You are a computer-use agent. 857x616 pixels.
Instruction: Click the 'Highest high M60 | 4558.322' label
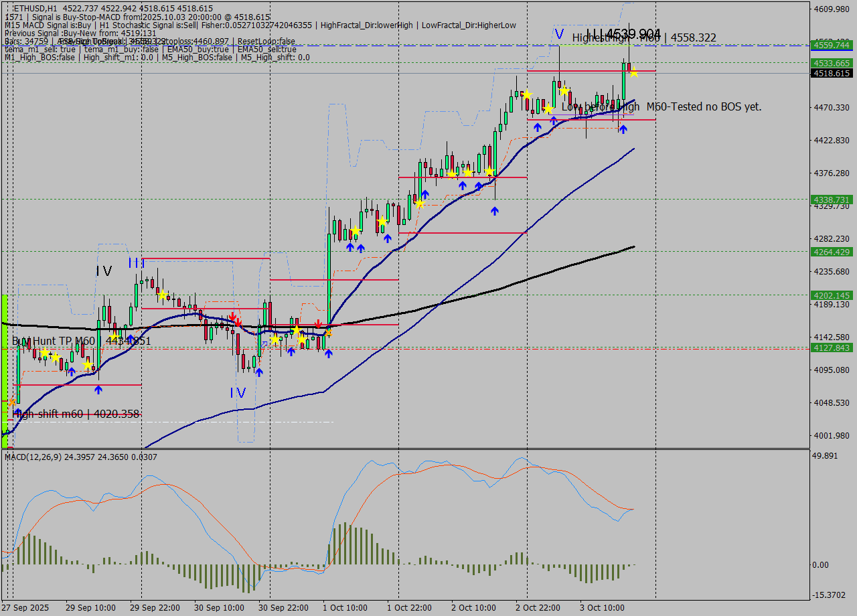(644, 38)
